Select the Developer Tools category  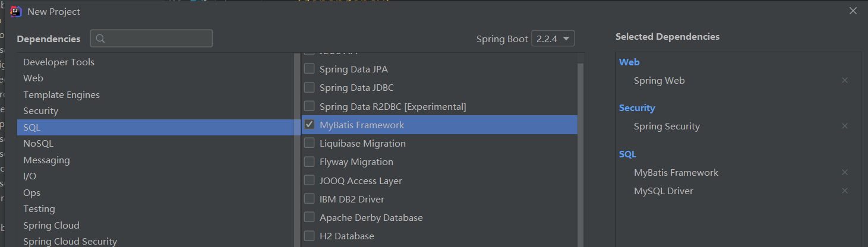(x=59, y=62)
